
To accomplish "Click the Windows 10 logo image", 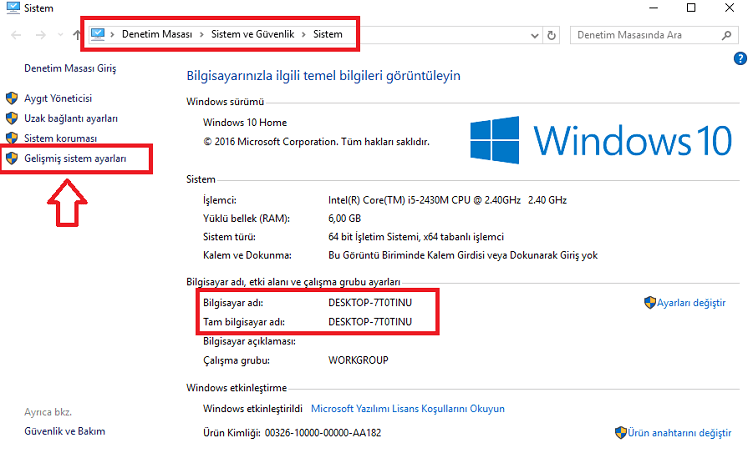I will [601, 140].
